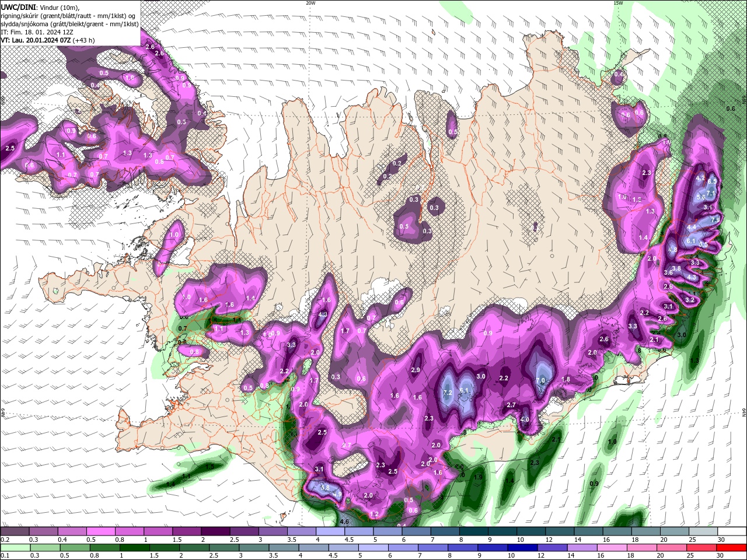
Task: Click the light green legend swatch labeled 0.1
Action: [x=15, y=548]
